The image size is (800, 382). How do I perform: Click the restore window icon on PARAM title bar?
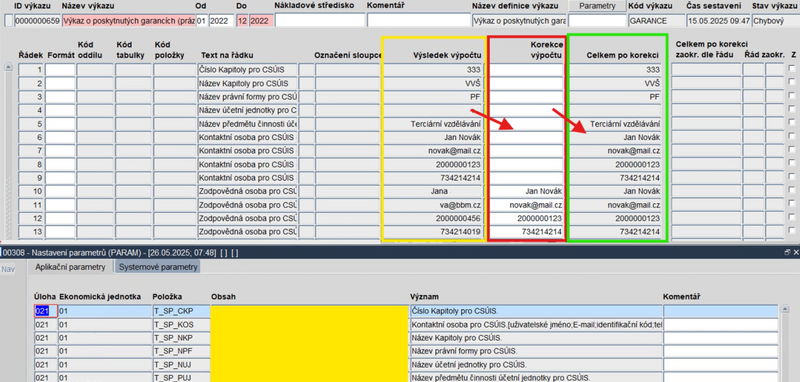pyautogui.click(x=787, y=252)
